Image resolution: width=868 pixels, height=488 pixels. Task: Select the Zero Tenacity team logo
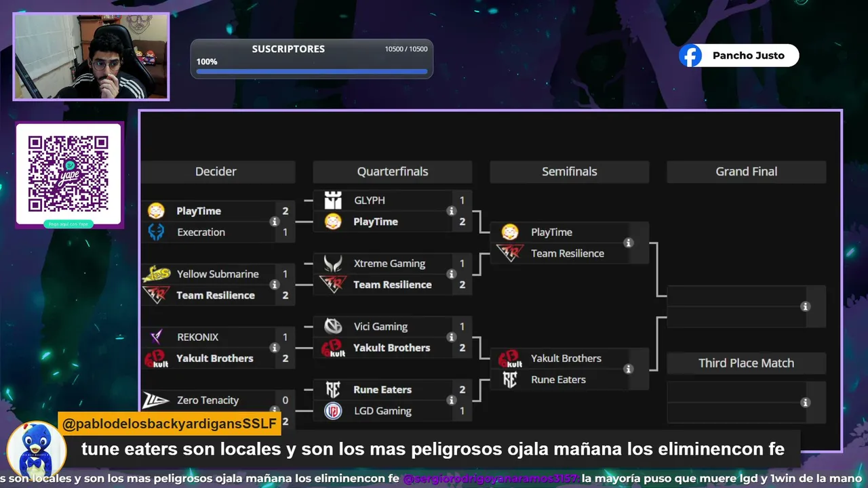coord(155,400)
